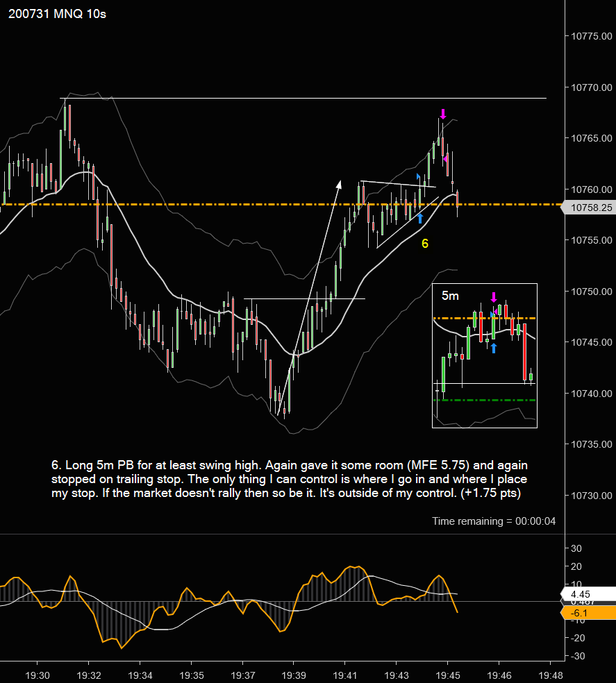Click the orange -6.1 indicator value tag

coord(588,613)
